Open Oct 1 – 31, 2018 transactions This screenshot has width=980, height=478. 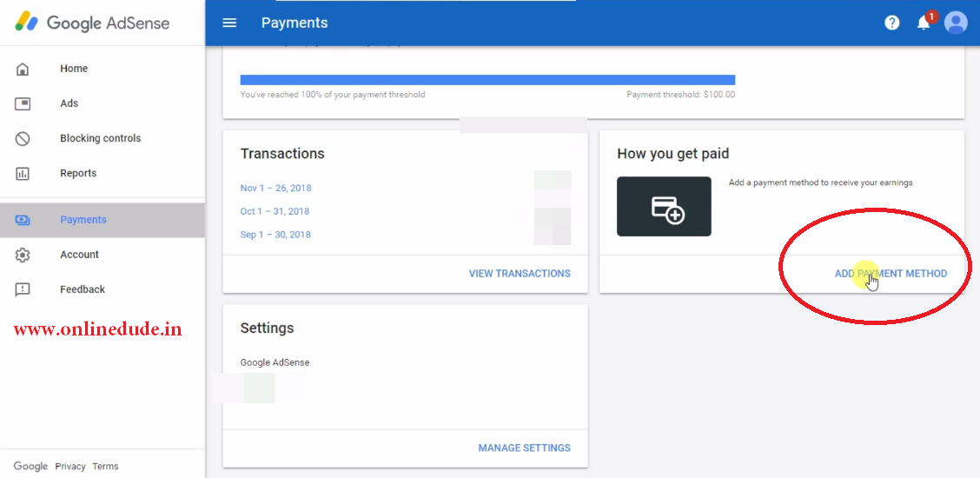pyautogui.click(x=275, y=211)
